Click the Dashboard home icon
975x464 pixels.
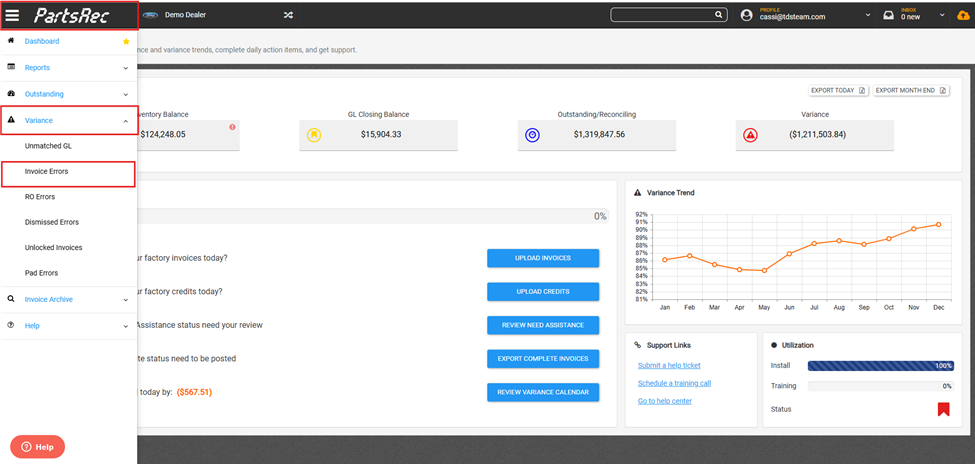pos(11,40)
